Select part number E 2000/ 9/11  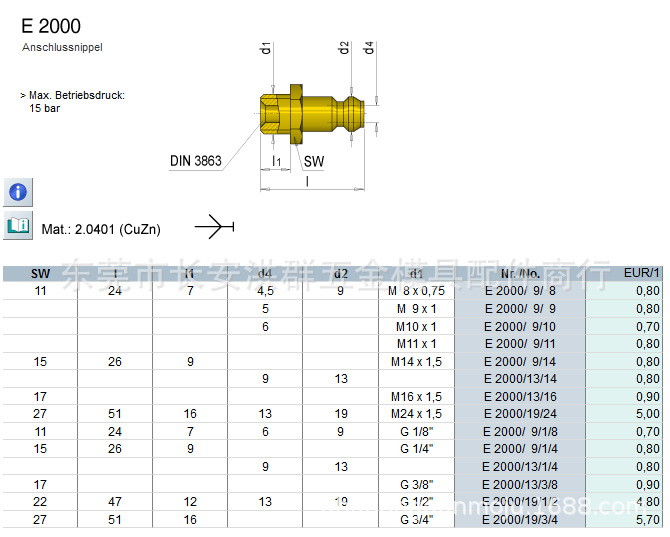pyautogui.click(x=520, y=344)
